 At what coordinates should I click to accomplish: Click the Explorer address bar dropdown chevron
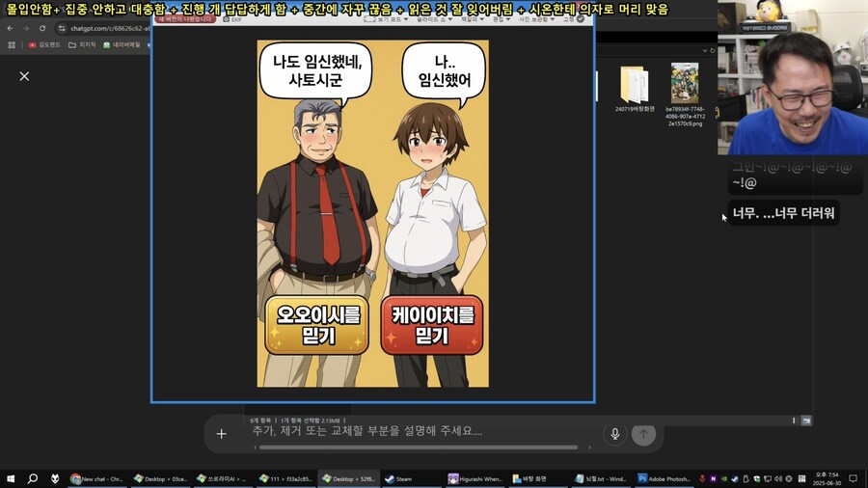705,51
